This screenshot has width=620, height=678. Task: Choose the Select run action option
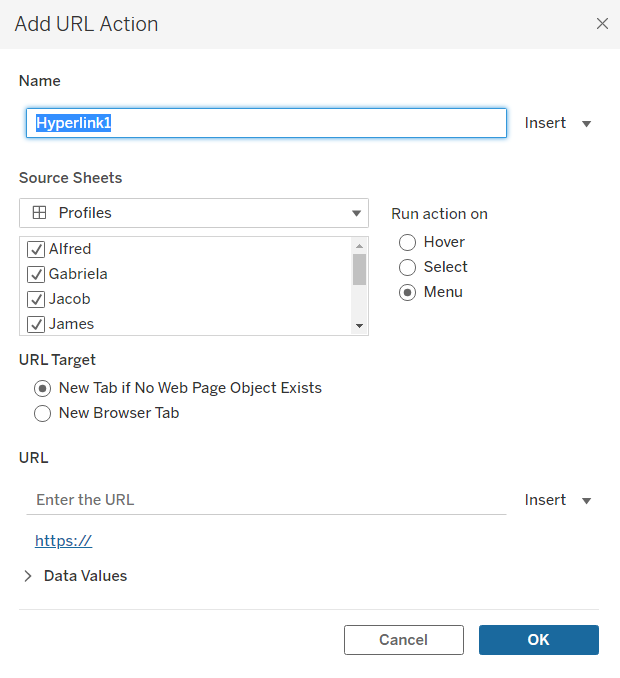408,267
